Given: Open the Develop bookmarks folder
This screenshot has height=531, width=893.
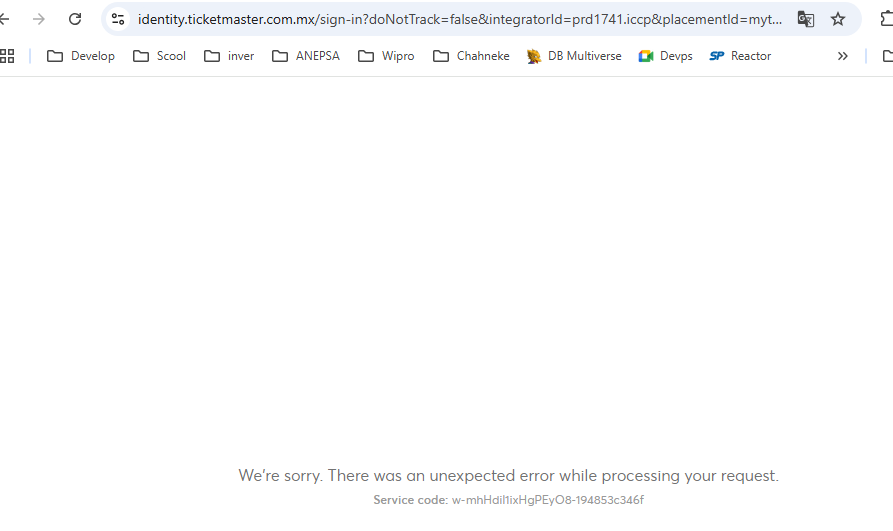Looking at the screenshot, I should point(81,56).
